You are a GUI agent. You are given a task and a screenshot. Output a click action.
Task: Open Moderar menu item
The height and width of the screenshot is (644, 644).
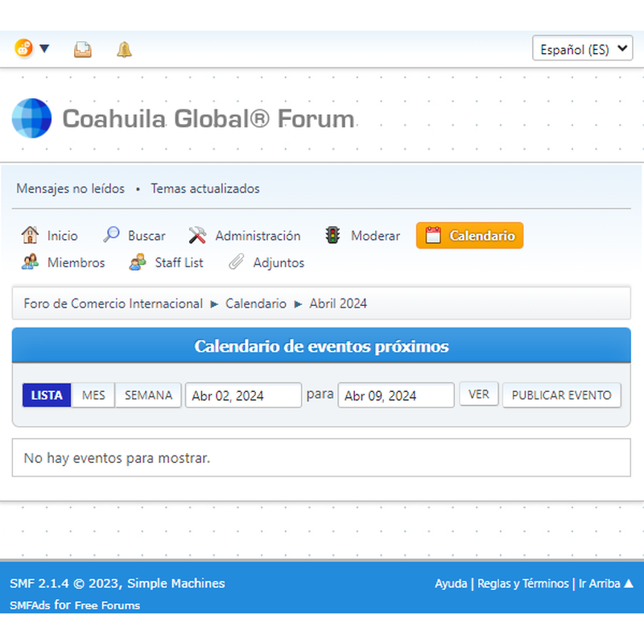tap(375, 236)
